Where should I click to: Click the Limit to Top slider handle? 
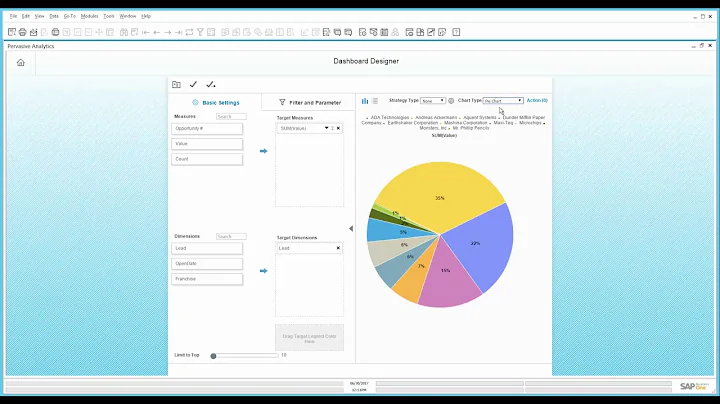click(213, 356)
